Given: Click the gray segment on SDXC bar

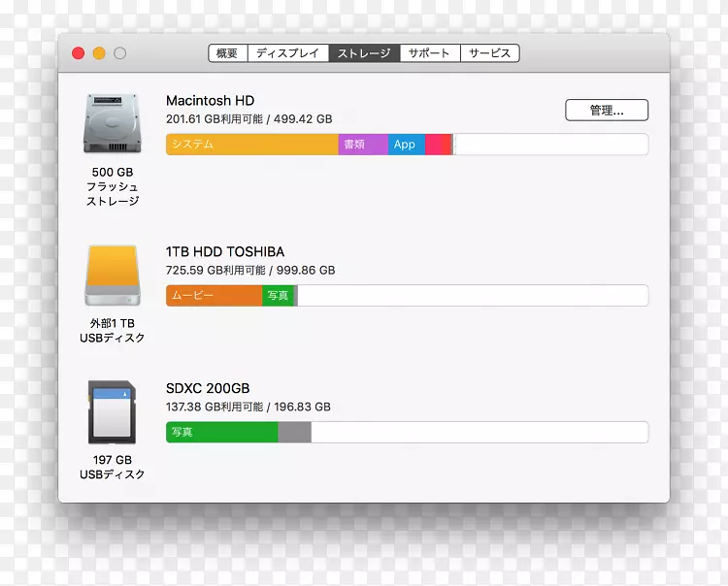Looking at the screenshot, I should pos(294,432).
